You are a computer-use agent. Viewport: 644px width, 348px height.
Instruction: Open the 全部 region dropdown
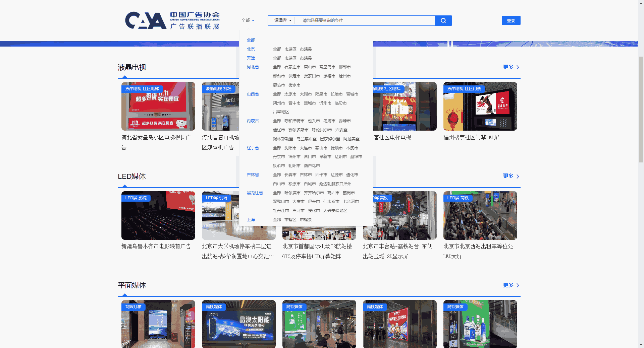[x=248, y=20]
